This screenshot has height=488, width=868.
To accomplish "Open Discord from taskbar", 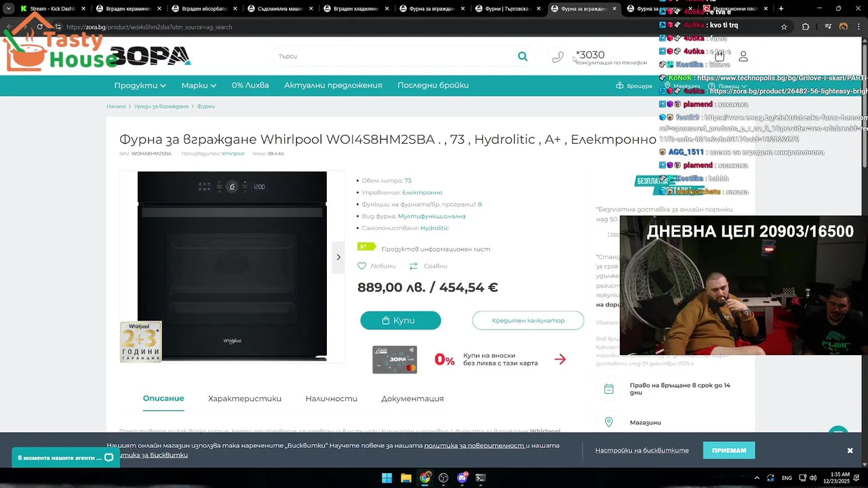I will click(x=462, y=478).
